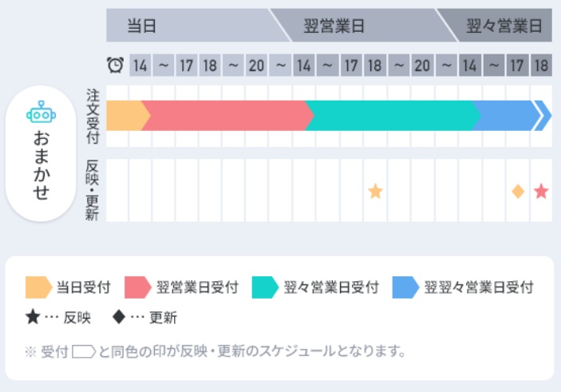The width and height of the screenshot is (561, 392).
Task: Click the empty outline arrow in footnote
Action: point(84,351)
